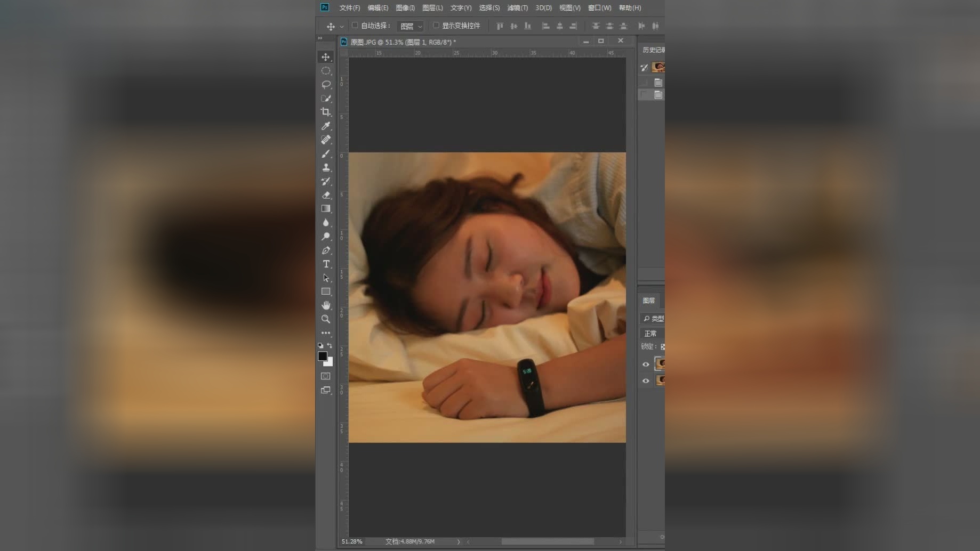Select the Dodge tool
980x551 pixels.
[x=326, y=237]
